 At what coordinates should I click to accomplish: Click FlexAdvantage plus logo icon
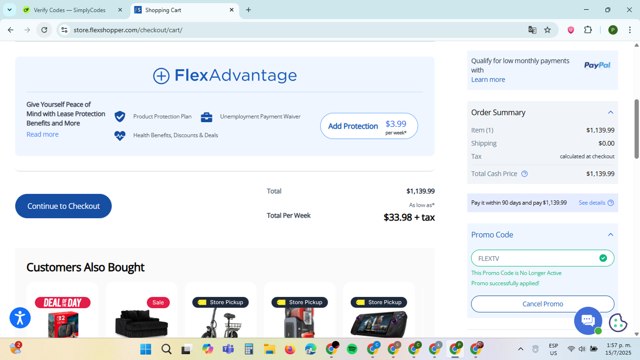161,76
